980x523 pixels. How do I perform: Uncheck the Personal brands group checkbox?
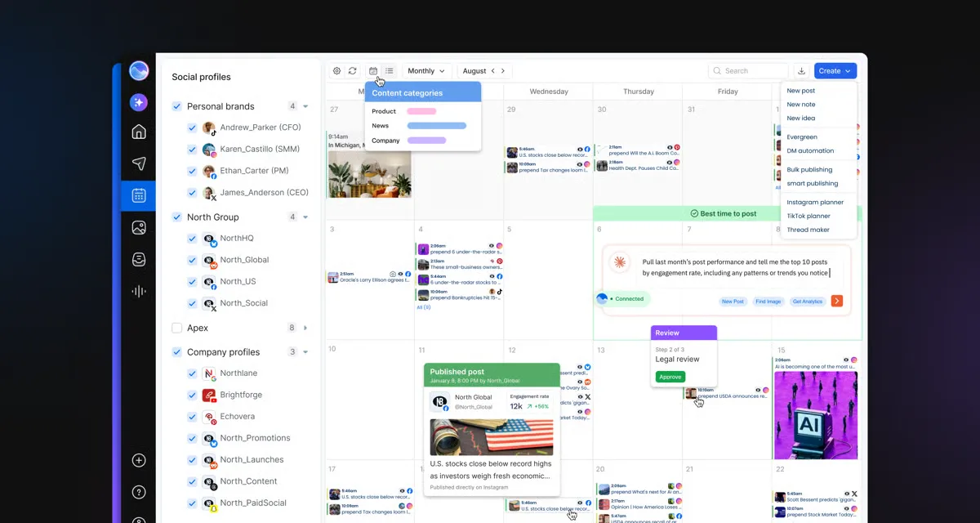coord(176,106)
